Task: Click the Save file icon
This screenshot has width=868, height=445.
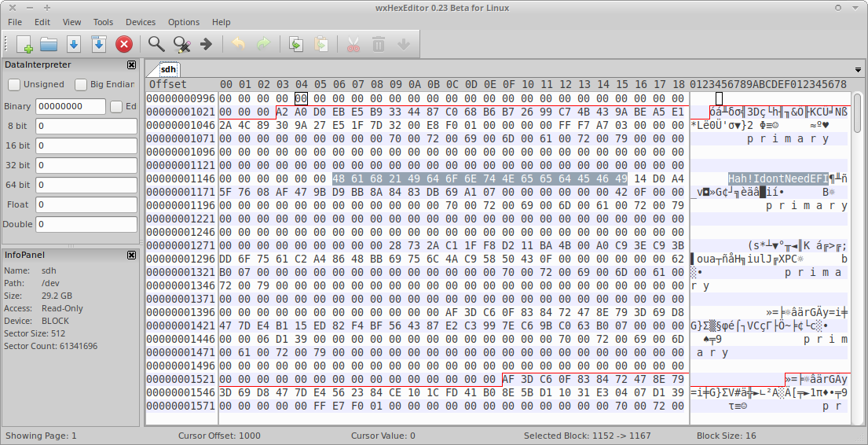Action: click(74, 44)
